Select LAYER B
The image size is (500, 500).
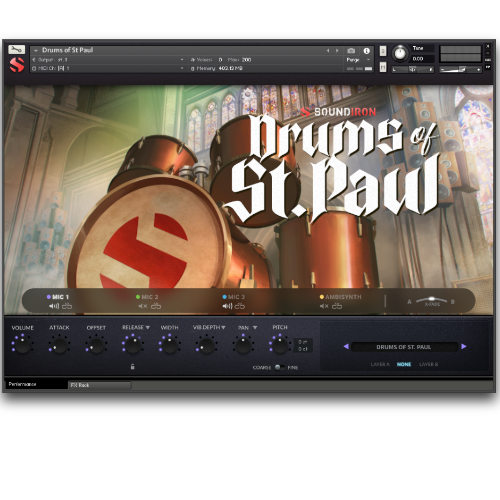pyautogui.click(x=428, y=364)
